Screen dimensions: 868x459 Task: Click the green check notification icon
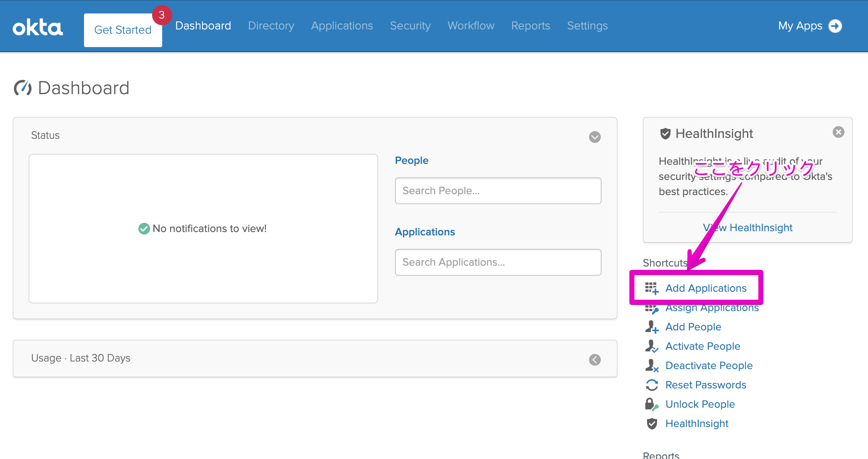pos(144,229)
